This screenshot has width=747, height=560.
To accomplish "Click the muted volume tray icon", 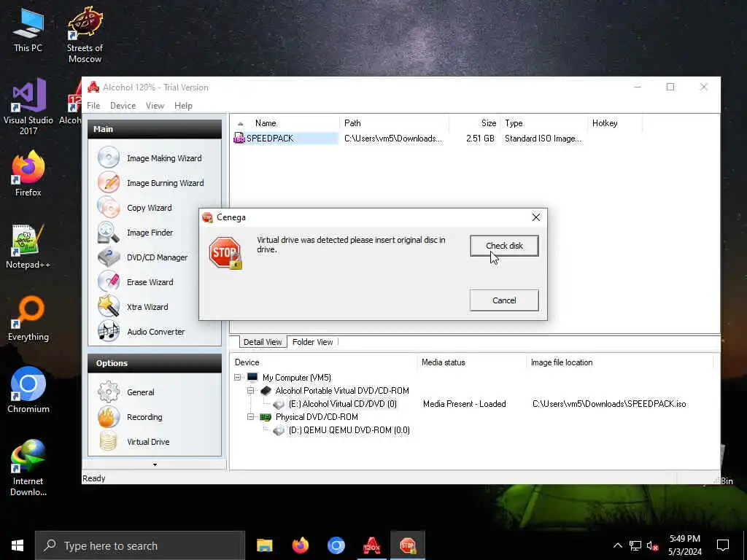I will (x=652, y=545).
